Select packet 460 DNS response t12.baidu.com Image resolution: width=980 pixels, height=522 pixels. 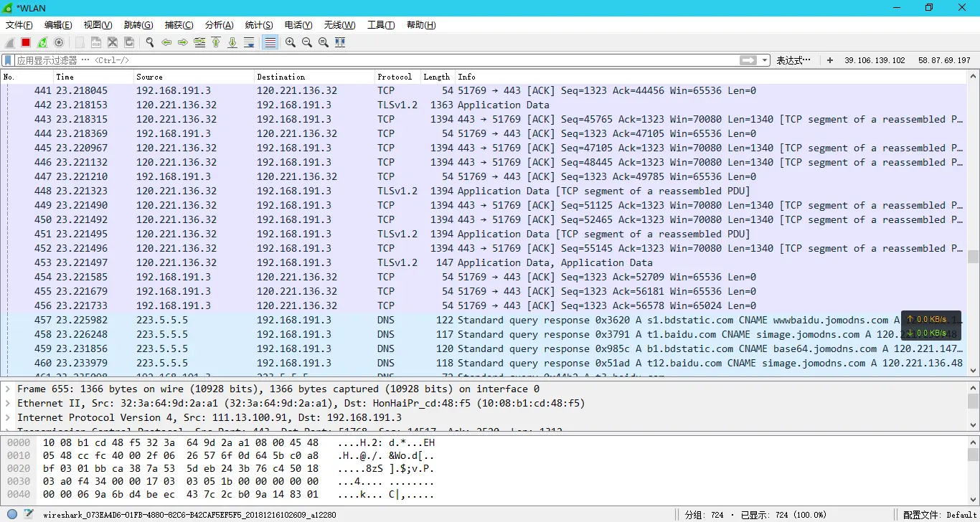(x=484, y=363)
